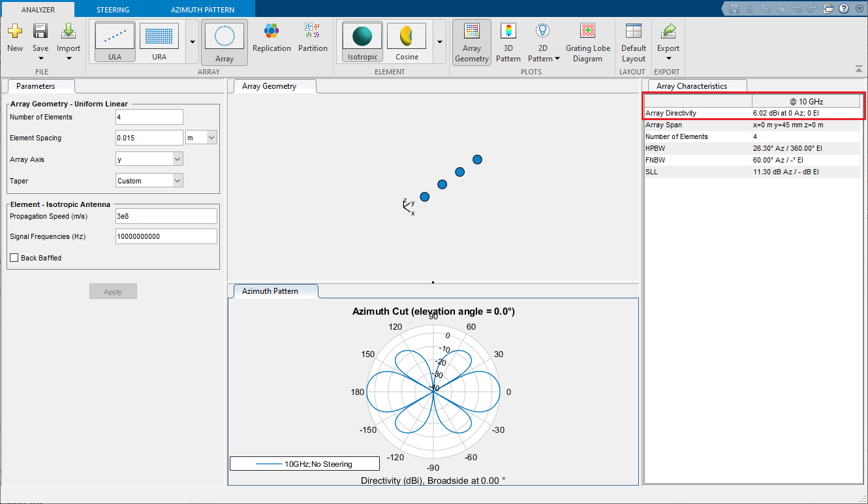Image resolution: width=868 pixels, height=504 pixels.
Task: Open the 3D Pattern plot
Action: pyautogui.click(x=508, y=42)
